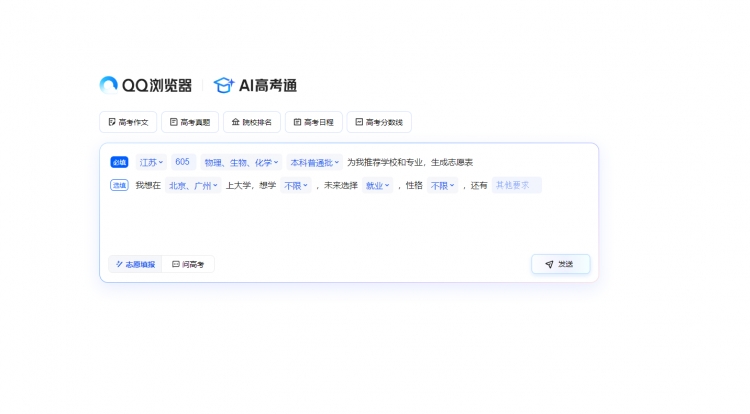Expand the 不限 dropdown after 想学
The image size is (750, 414).
tap(296, 185)
